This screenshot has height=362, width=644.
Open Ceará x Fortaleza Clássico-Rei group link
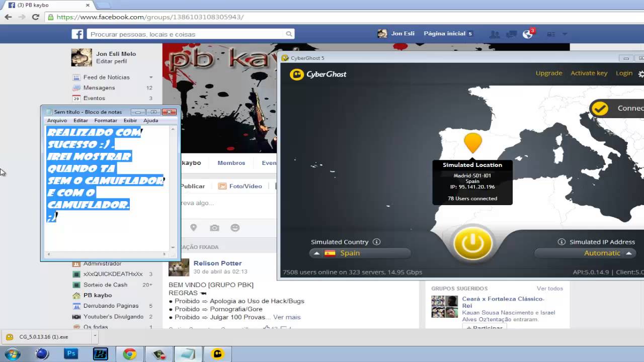point(503,302)
